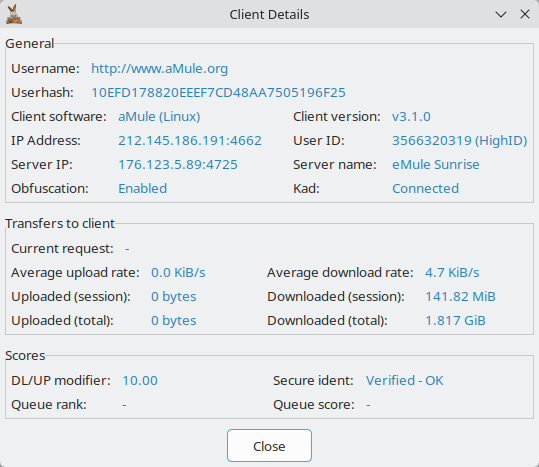The height and width of the screenshot is (467, 539).
Task: Close the Client Details window with X
Action: 525,14
